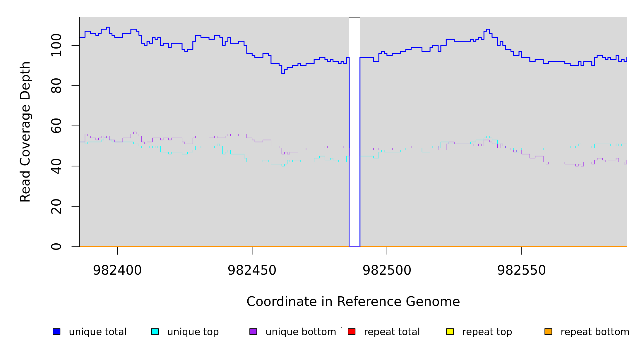Click the orange repeat bottom legend swatch
The image size is (644, 351).
[548, 331]
